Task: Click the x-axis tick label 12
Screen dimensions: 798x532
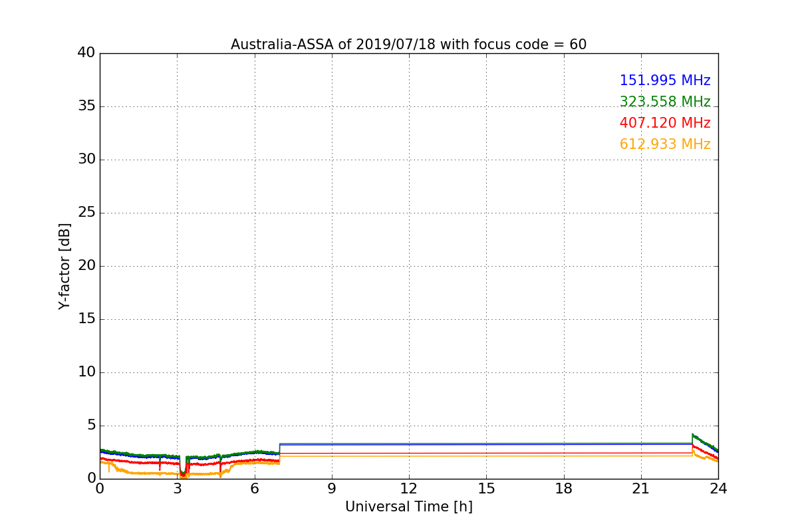Action: (x=409, y=489)
